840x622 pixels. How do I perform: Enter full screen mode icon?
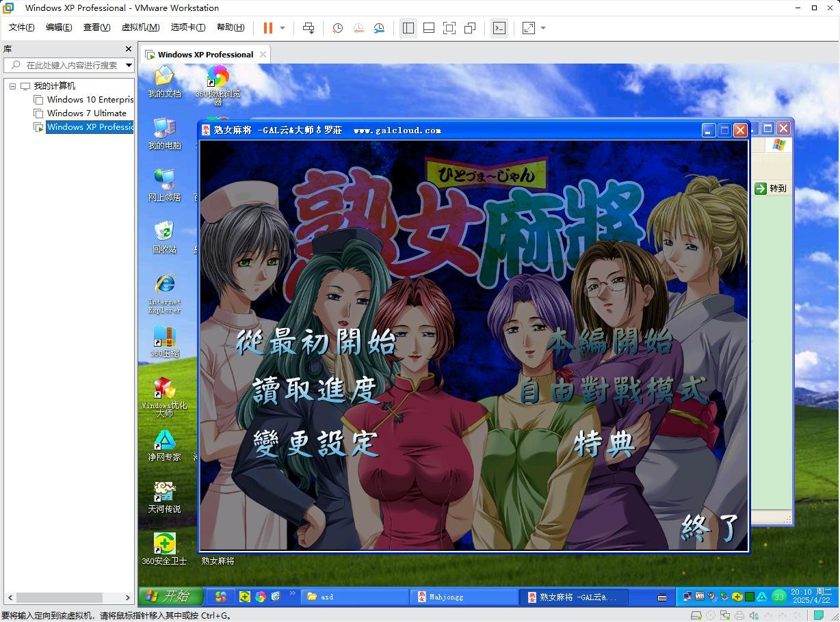tap(449, 28)
